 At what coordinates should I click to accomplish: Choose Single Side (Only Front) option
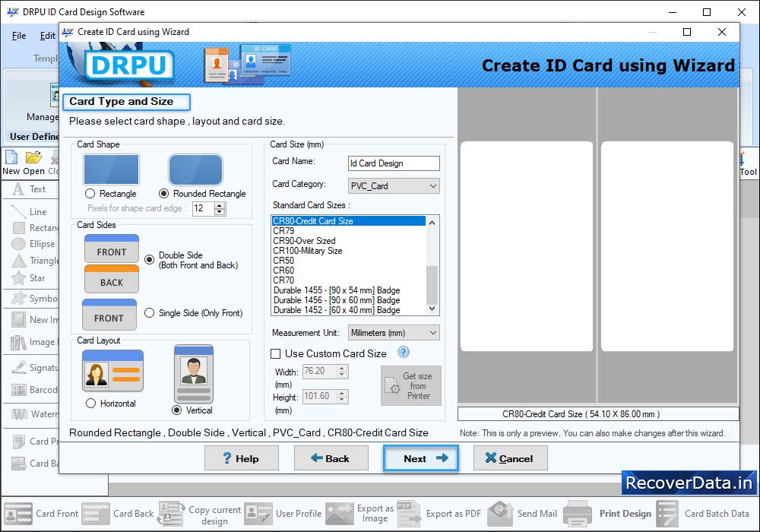click(x=149, y=313)
